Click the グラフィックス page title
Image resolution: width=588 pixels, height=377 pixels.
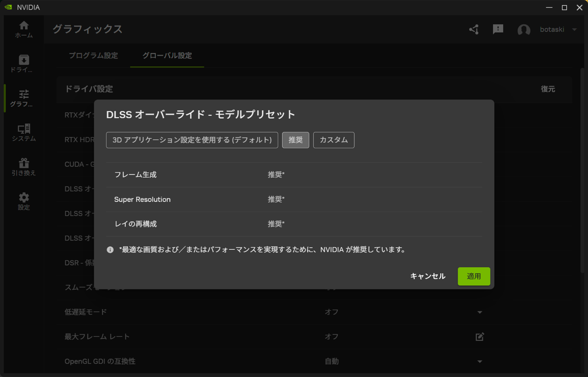(x=87, y=29)
